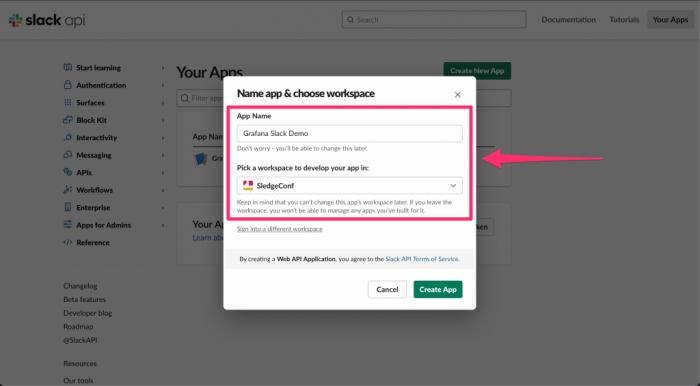
Task: Expand the Enterprise section arrow
Action: pos(163,208)
